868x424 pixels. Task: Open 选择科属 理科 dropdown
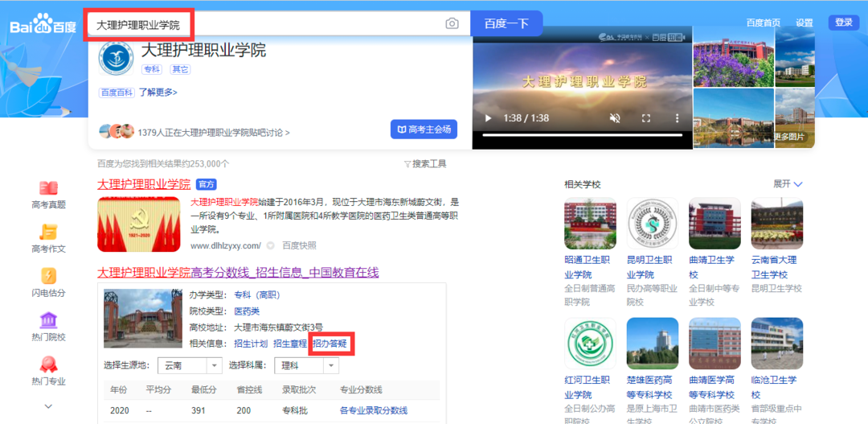[x=307, y=366]
